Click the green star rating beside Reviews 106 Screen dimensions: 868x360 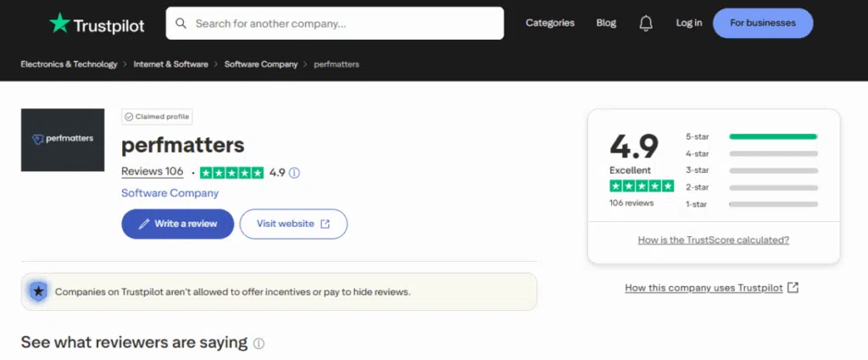231,173
